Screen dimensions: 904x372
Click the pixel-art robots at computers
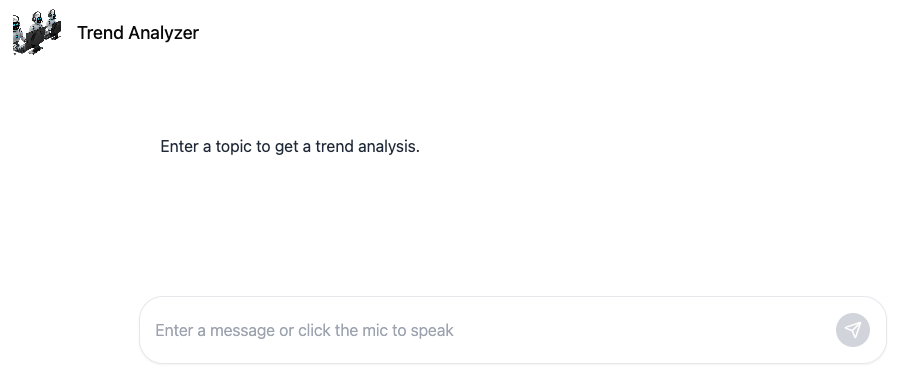click(37, 32)
